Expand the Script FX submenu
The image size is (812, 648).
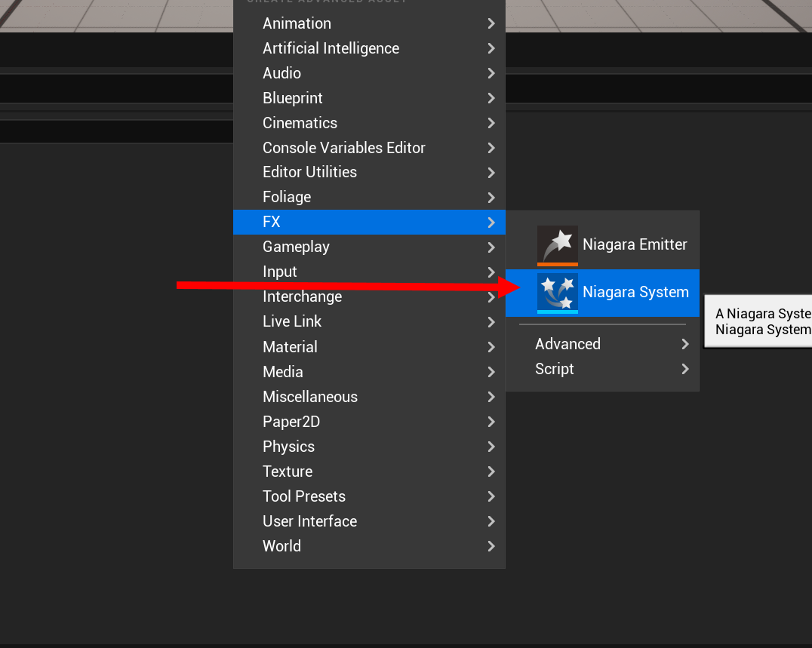point(602,369)
